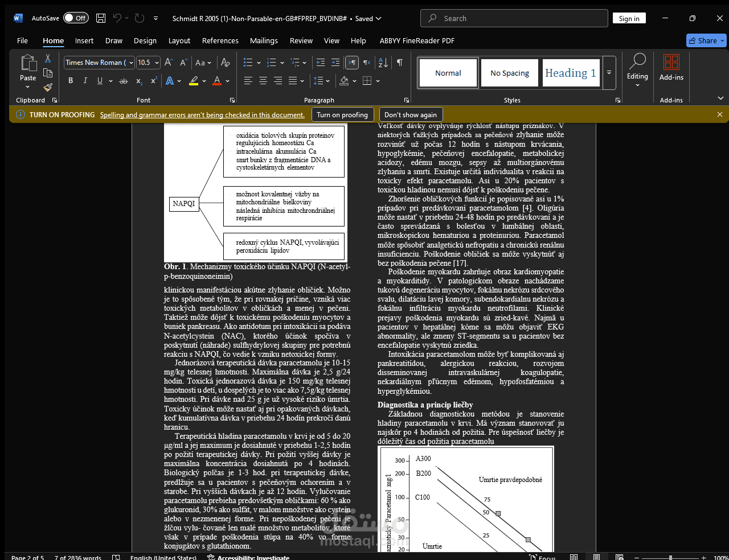Toggle Underline formatting

(x=100, y=81)
